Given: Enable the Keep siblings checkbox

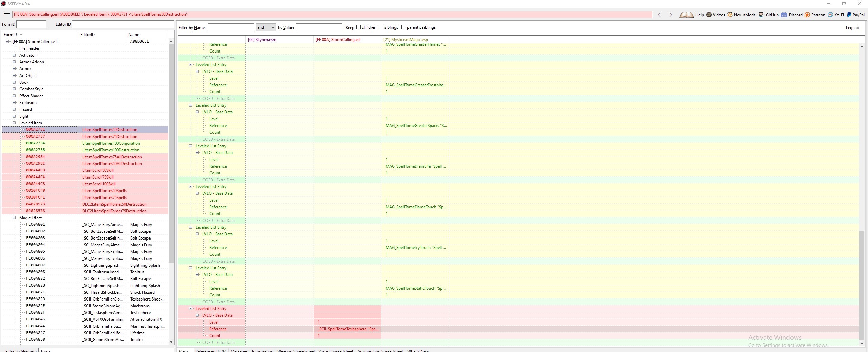Looking at the screenshot, I should pyautogui.click(x=381, y=27).
